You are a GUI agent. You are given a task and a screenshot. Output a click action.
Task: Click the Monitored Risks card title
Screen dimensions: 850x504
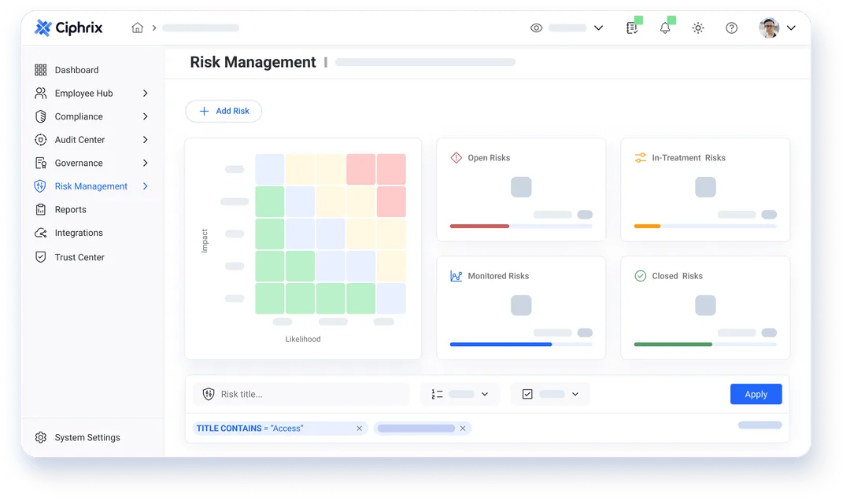498,276
